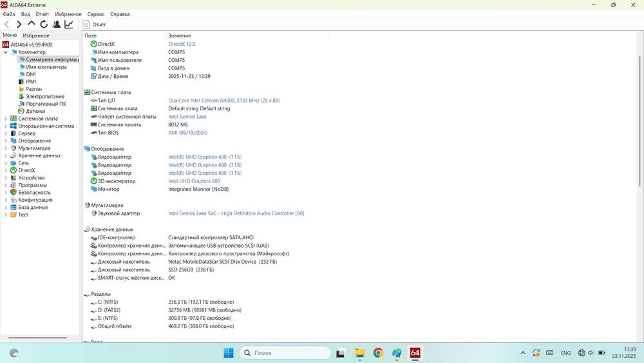Show hidden tray icons chevron

click(523, 353)
